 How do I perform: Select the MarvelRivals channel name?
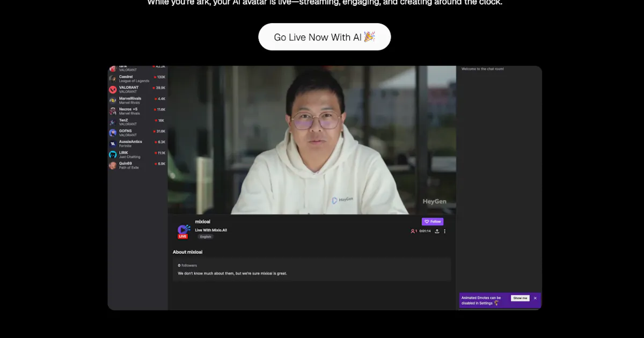coord(130,99)
